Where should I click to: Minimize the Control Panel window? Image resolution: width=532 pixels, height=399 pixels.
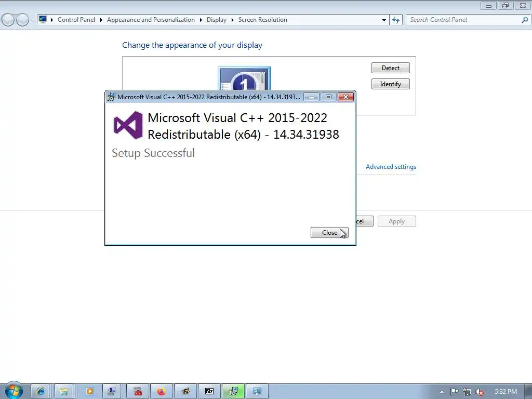click(x=488, y=5)
